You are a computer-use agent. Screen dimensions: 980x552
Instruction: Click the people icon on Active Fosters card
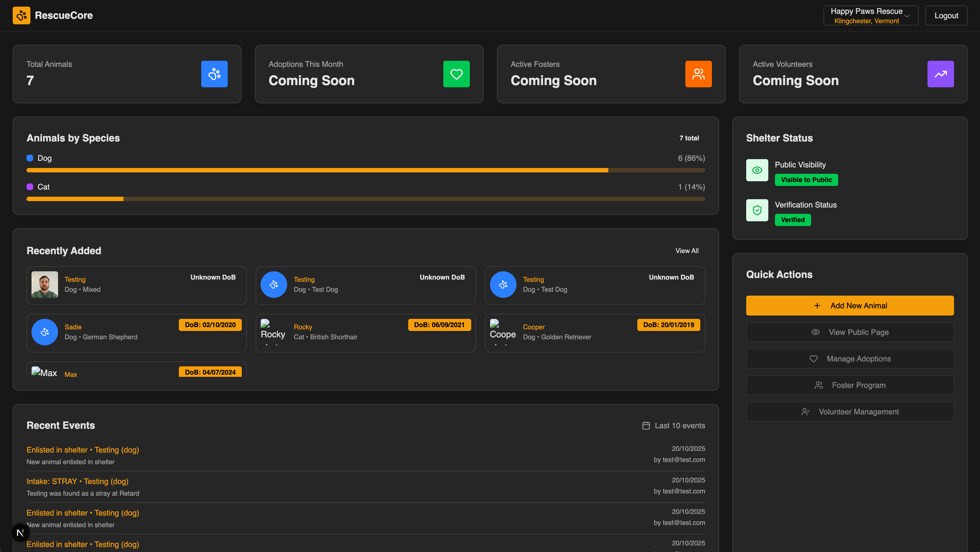[x=698, y=74]
